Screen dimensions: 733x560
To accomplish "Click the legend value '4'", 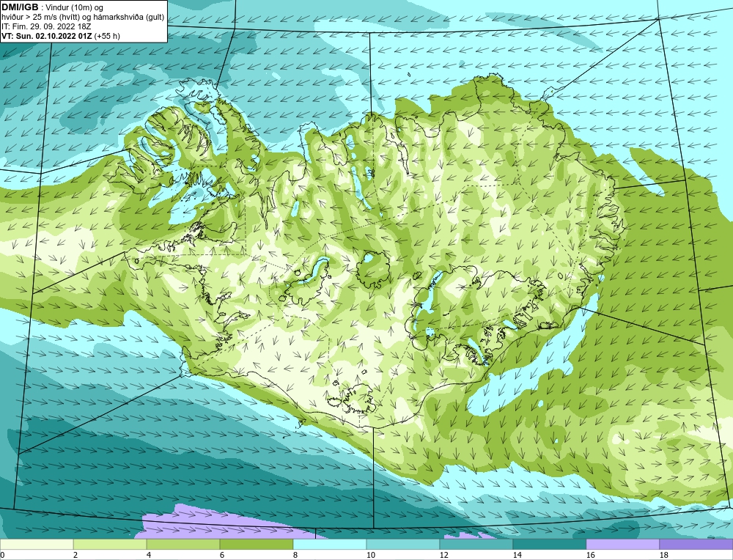I will click(x=149, y=555).
